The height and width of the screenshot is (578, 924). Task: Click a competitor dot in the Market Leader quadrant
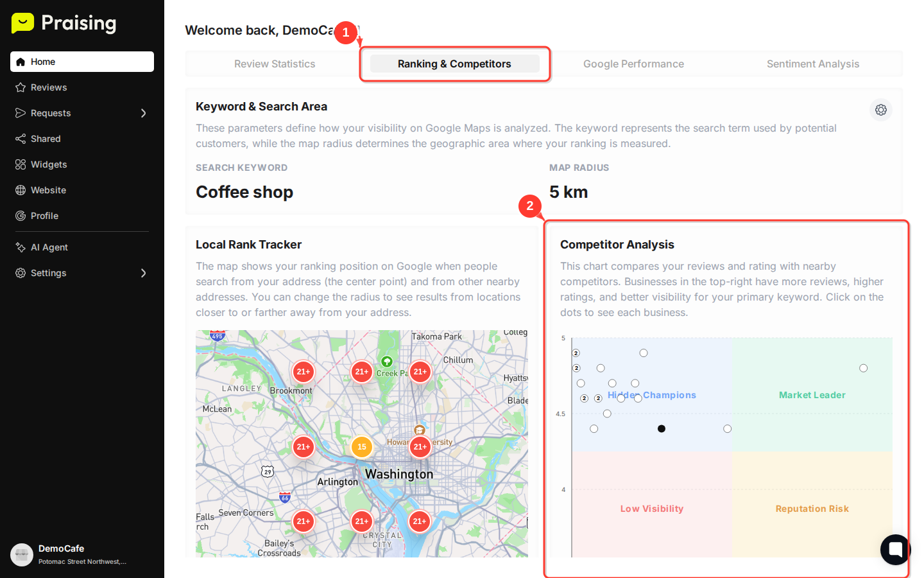[863, 368]
